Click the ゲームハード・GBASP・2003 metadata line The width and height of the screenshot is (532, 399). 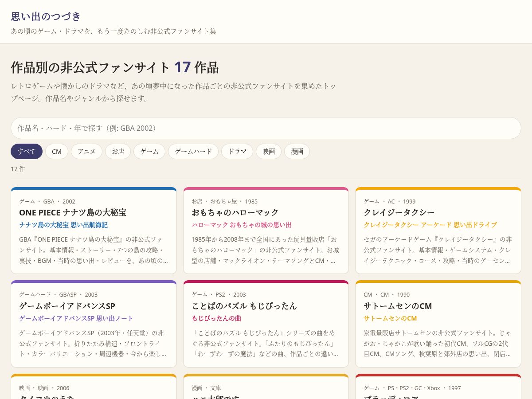[58, 294]
